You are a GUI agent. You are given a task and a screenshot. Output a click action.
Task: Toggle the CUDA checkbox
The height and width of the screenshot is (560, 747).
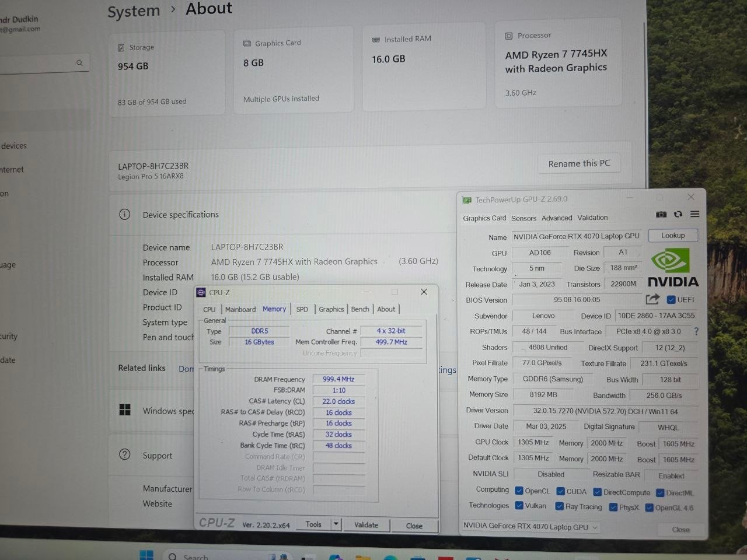(x=560, y=491)
